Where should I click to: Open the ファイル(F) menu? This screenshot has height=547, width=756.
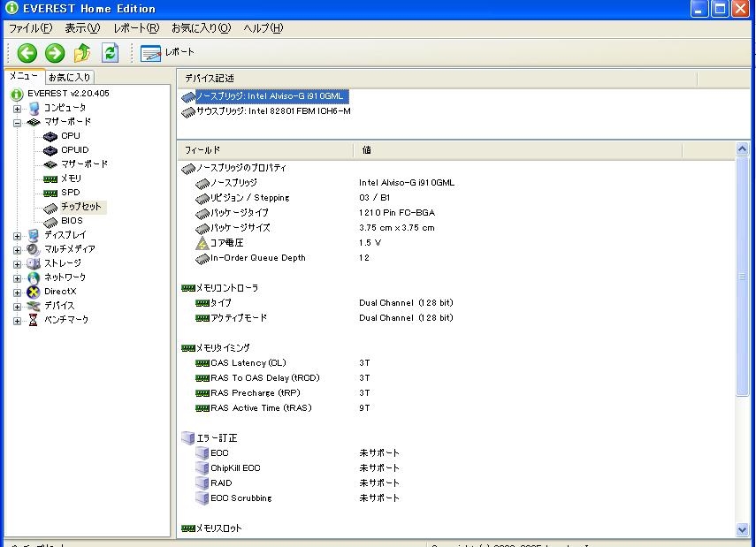pyautogui.click(x=30, y=28)
